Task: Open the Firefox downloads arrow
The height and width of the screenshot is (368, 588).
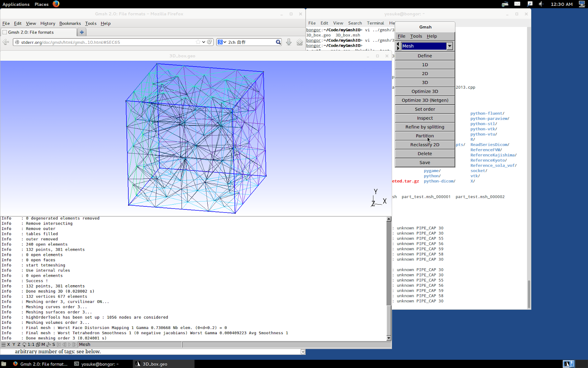Action: pyautogui.click(x=289, y=42)
